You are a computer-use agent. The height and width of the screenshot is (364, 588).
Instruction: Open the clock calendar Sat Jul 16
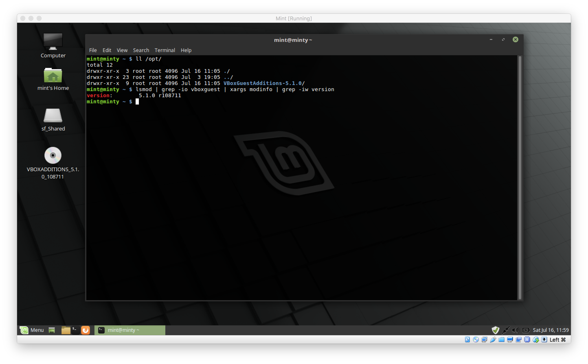click(x=551, y=330)
